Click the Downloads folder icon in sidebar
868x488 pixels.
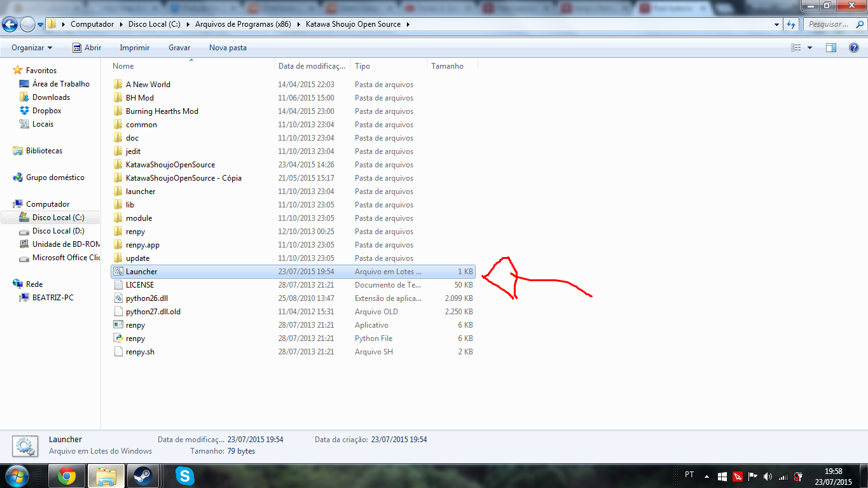tap(24, 97)
